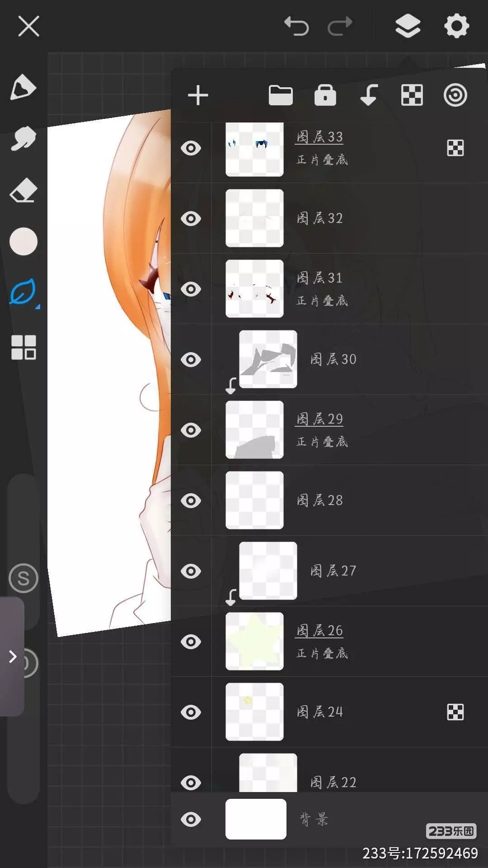Select the 图层26 star thumbnail
Image resolution: width=488 pixels, height=868 pixels.
pyautogui.click(x=254, y=642)
